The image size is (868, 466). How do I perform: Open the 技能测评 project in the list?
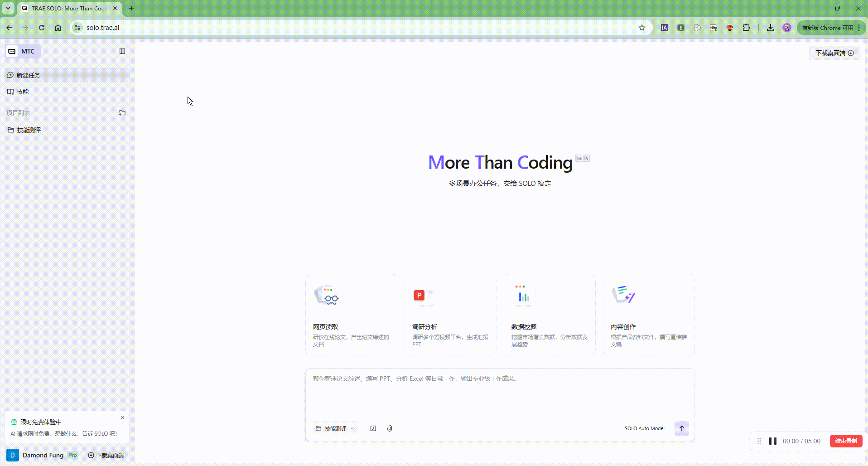29,130
